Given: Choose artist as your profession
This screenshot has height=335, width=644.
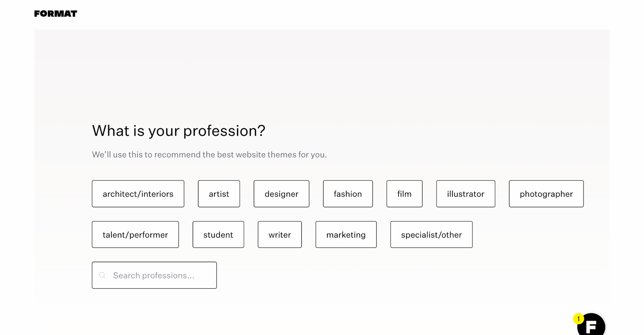Looking at the screenshot, I should point(219,194).
